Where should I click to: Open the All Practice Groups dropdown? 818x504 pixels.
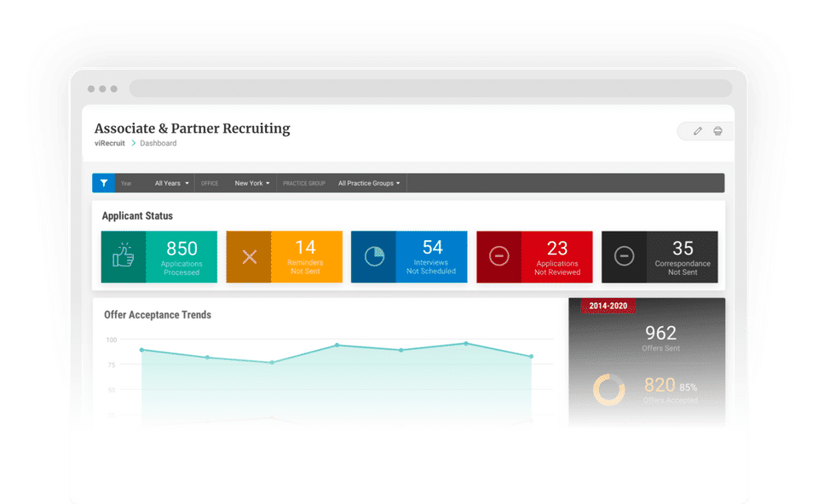coord(369,183)
